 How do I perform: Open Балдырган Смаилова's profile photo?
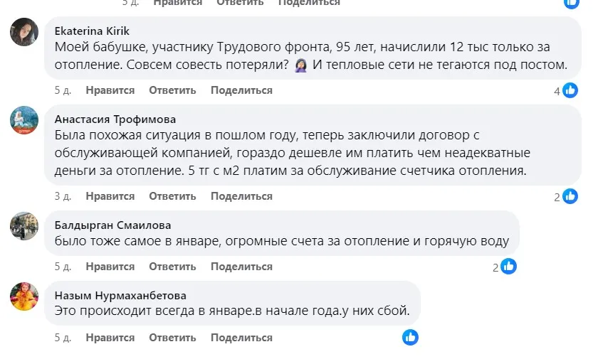24,226
